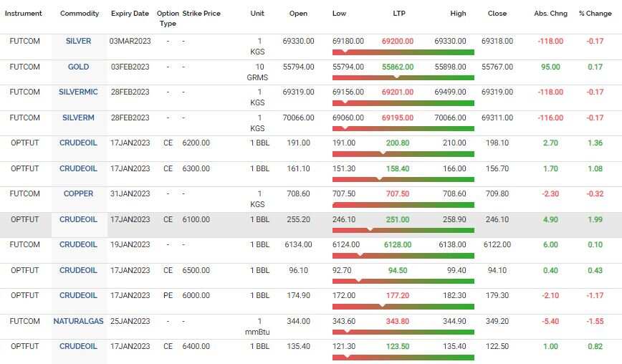This screenshot has height=364, width=622.
Task: Click CRUDEOIL link for the PE 6000.00 option
Action: click(x=78, y=296)
